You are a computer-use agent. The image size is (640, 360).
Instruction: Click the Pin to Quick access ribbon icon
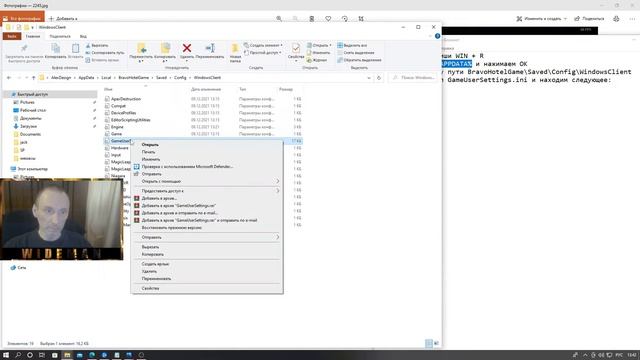point(24,48)
